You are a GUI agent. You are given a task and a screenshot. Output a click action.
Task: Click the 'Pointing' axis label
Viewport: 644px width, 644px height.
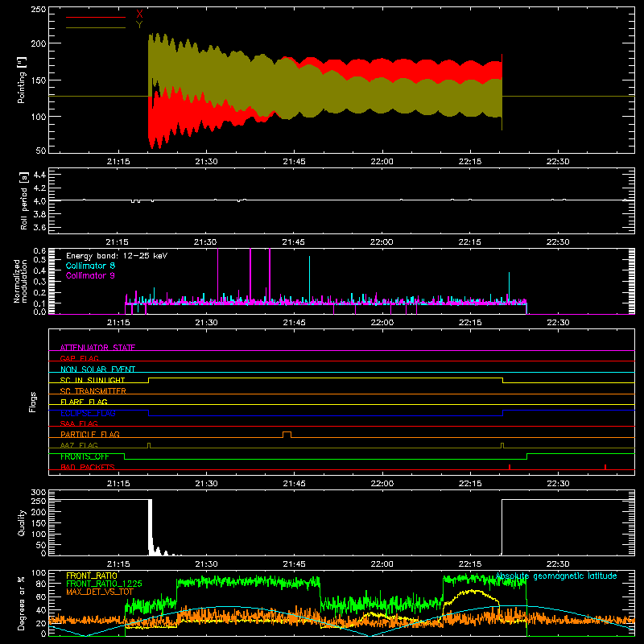click(22, 80)
